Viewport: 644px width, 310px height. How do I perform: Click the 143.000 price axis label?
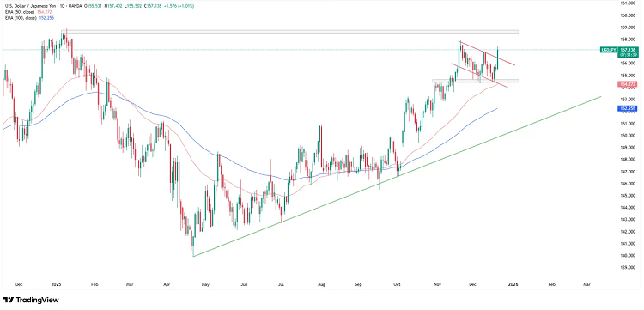coord(628,220)
